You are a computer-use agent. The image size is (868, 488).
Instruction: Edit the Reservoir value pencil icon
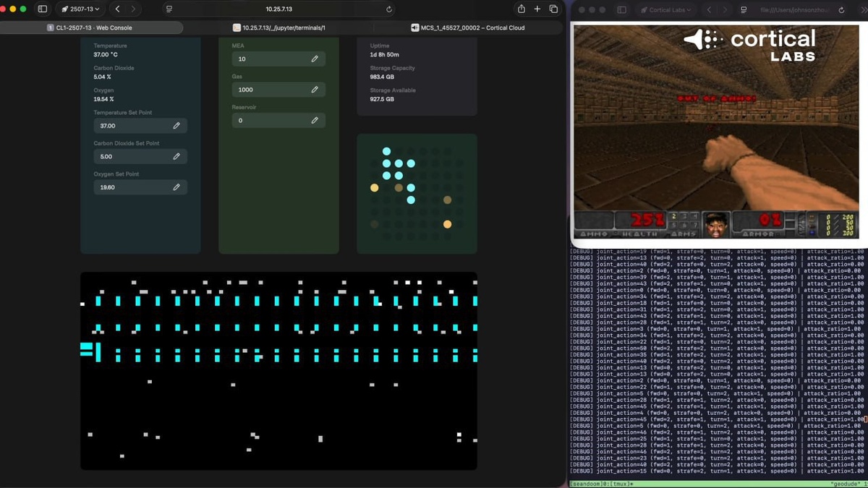(315, 120)
